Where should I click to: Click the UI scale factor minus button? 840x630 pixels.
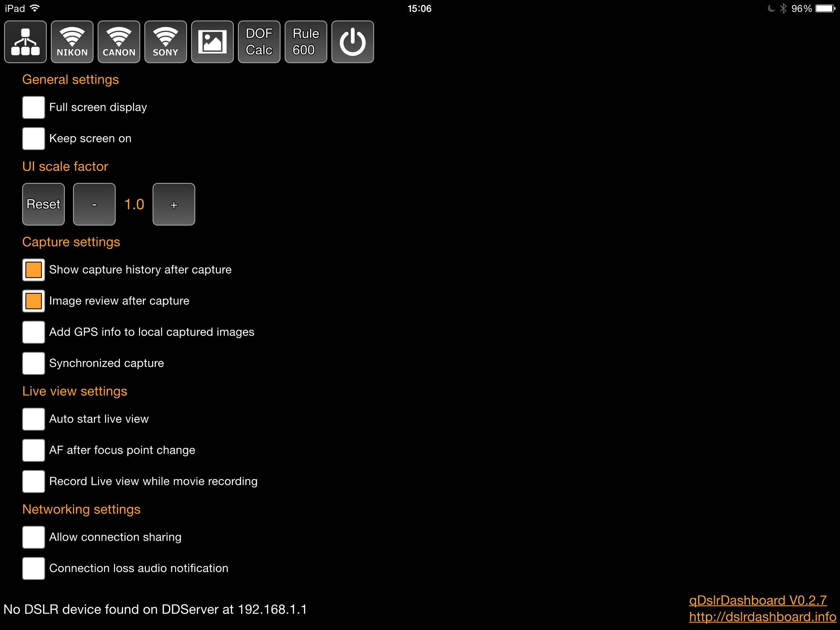94,204
